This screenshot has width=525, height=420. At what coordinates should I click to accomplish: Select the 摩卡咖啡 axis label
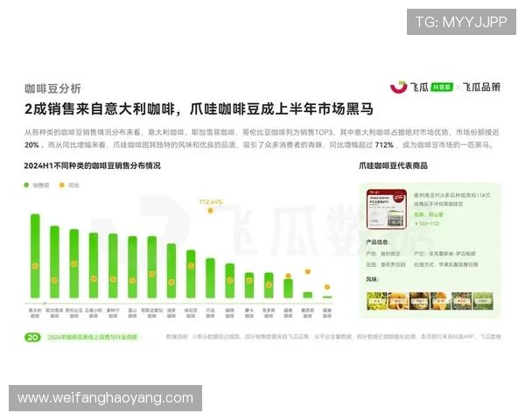tap(249, 313)
